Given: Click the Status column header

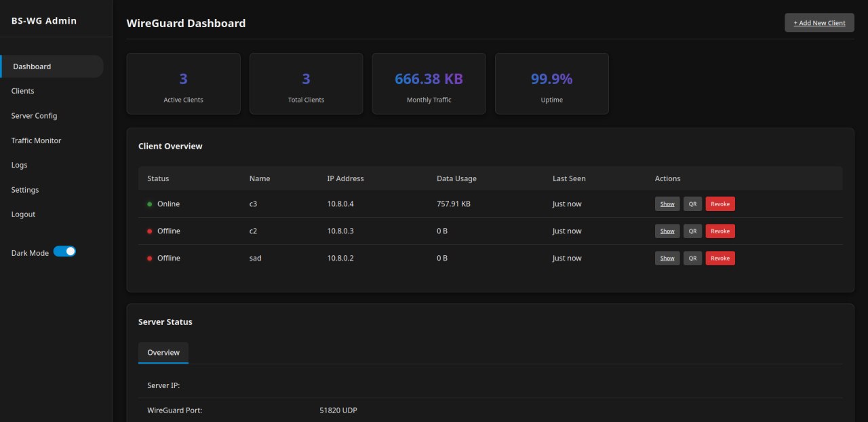Looking at the screenshot, I should (x=158, y=178).
